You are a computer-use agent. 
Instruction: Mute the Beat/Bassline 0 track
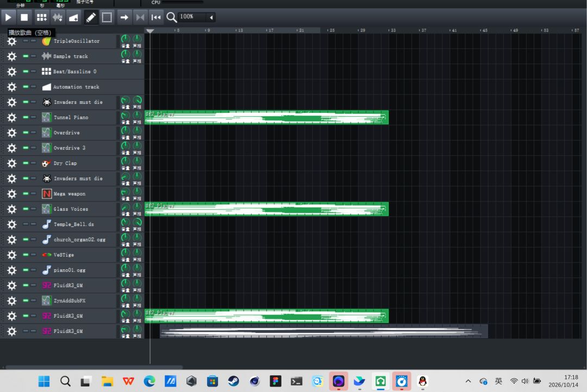point(26,72)
